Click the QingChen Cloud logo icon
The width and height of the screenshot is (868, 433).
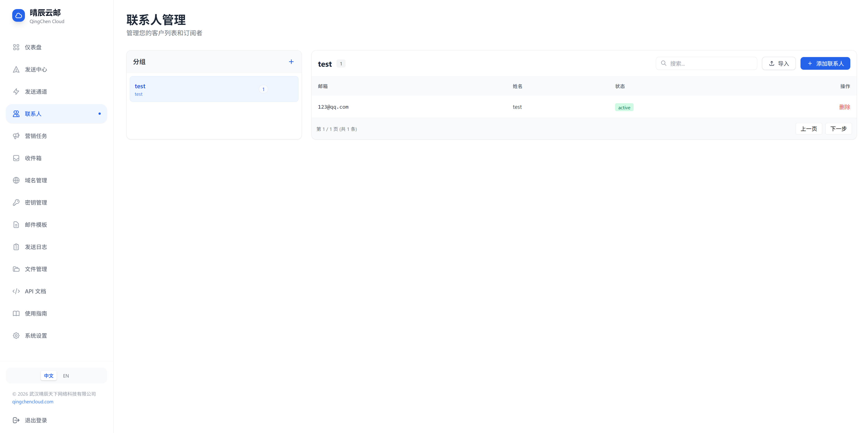pyautogui.click(x=19, y=15)
